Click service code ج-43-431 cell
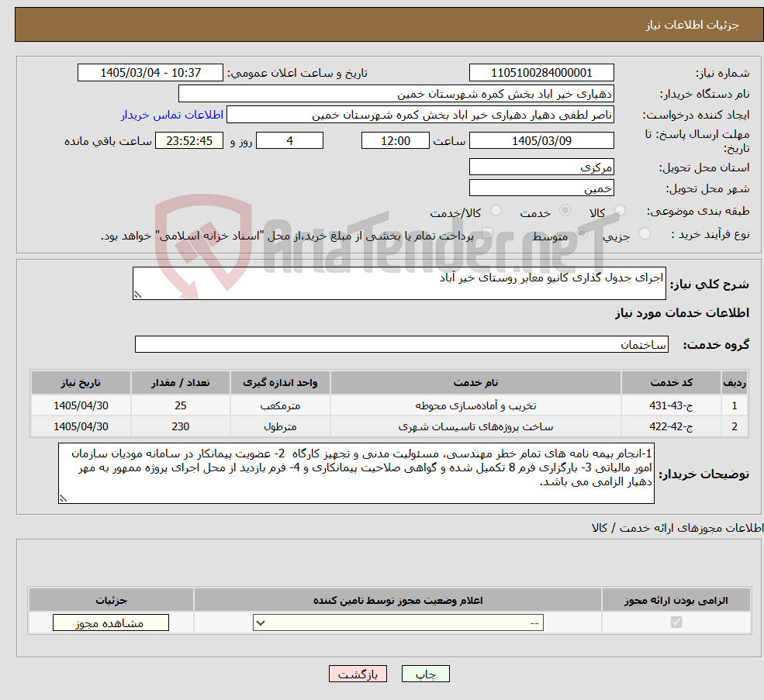764x700 pixels. [x=671, y=405]
